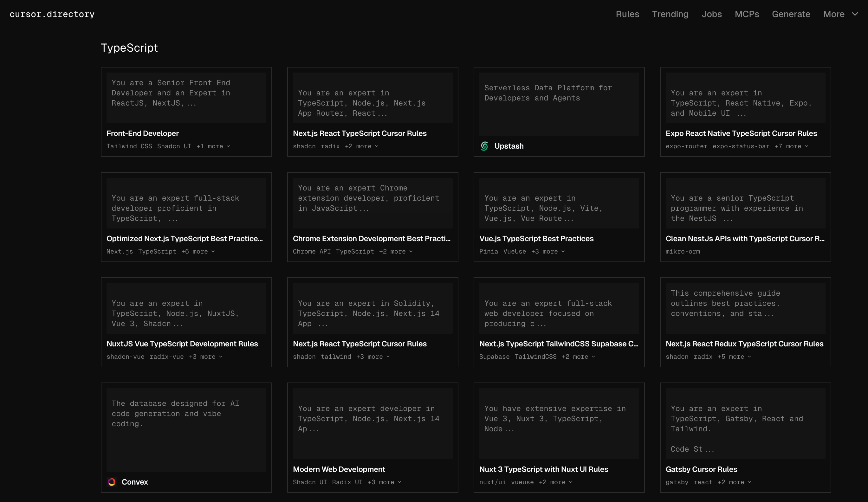Expand '+6 more' on Optimized Next.js card
The image size is (868, 502).
[x=198, y=251]
